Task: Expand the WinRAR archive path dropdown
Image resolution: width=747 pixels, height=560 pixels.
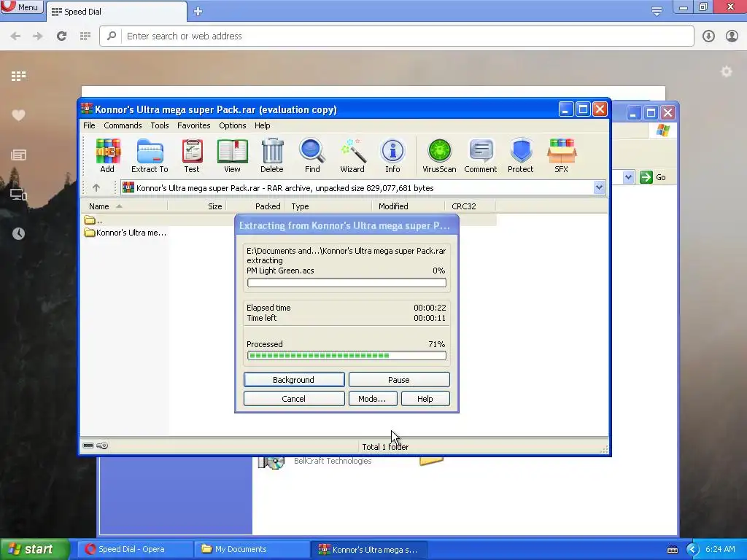Action: click(x=600, y=187)
